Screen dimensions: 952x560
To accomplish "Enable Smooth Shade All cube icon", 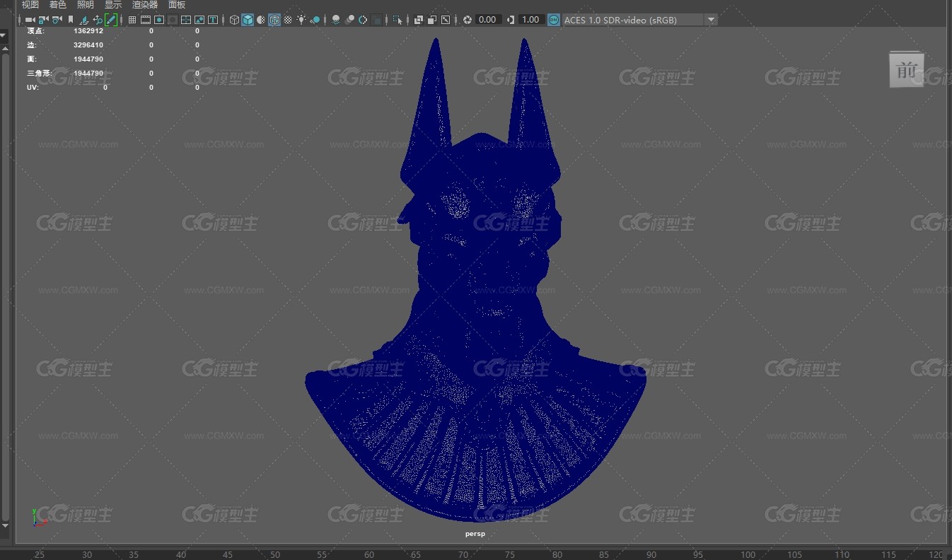I will 248,20.
